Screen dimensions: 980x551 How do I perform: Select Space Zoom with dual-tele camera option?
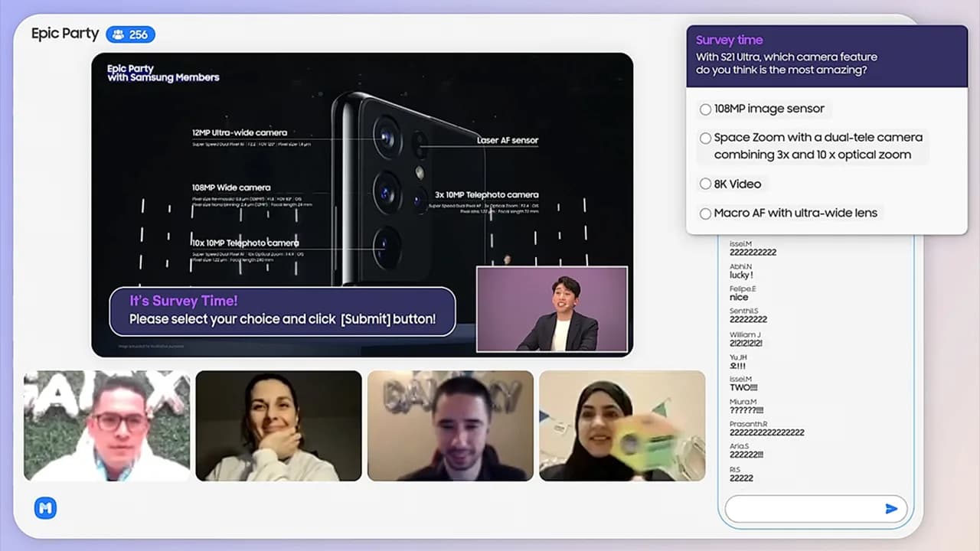click(812, 146)
